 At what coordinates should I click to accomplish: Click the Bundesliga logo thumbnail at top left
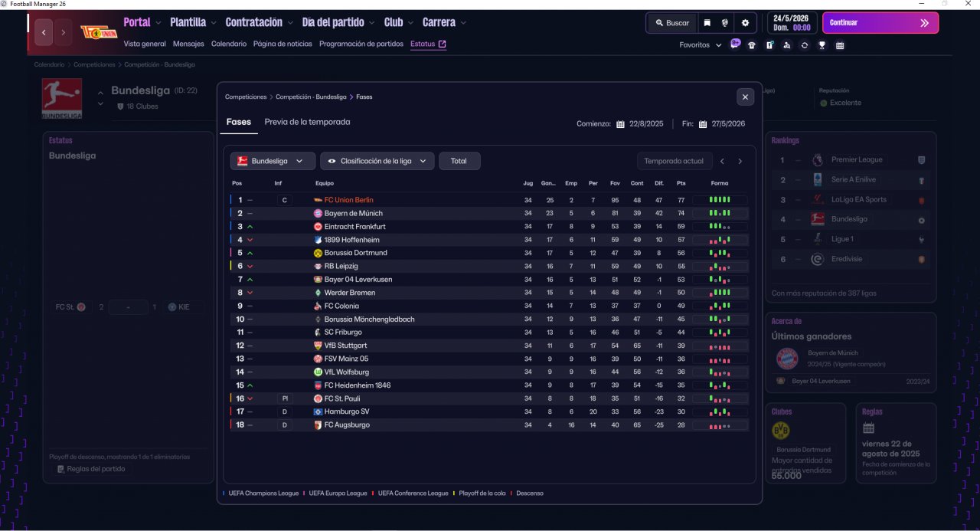[x=62, y=99]
